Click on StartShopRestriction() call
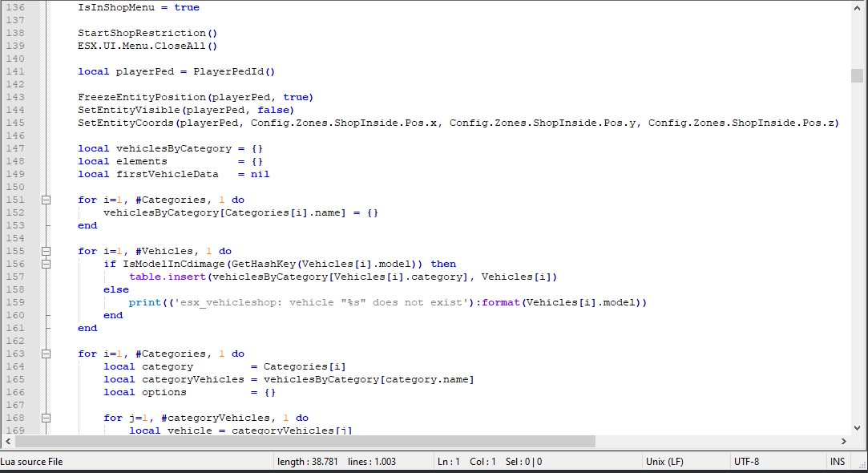Image resolution: width=868 pixels, height=473 pixels. point(147,33)
